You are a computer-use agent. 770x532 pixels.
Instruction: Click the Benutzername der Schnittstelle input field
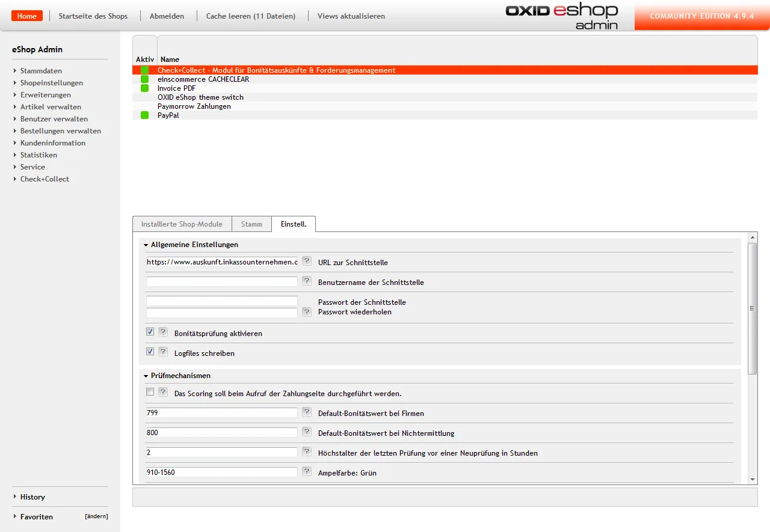pyautogui.click(x=221, y=282)
